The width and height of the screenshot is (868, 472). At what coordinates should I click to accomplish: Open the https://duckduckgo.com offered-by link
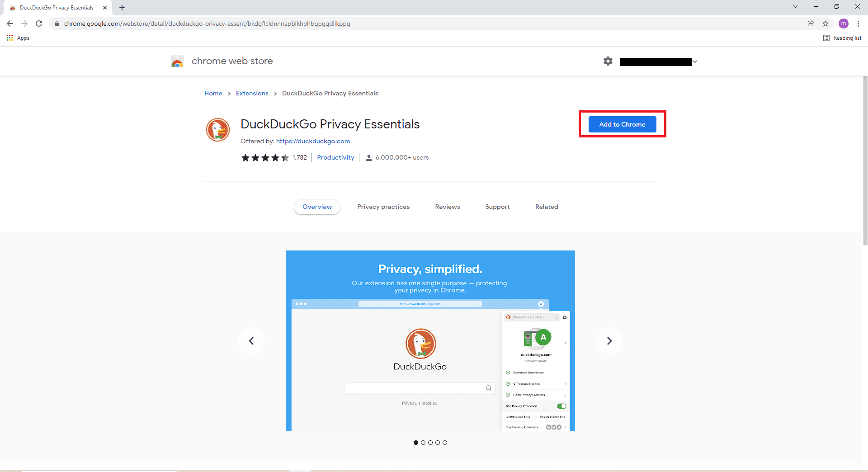point(313,141)
